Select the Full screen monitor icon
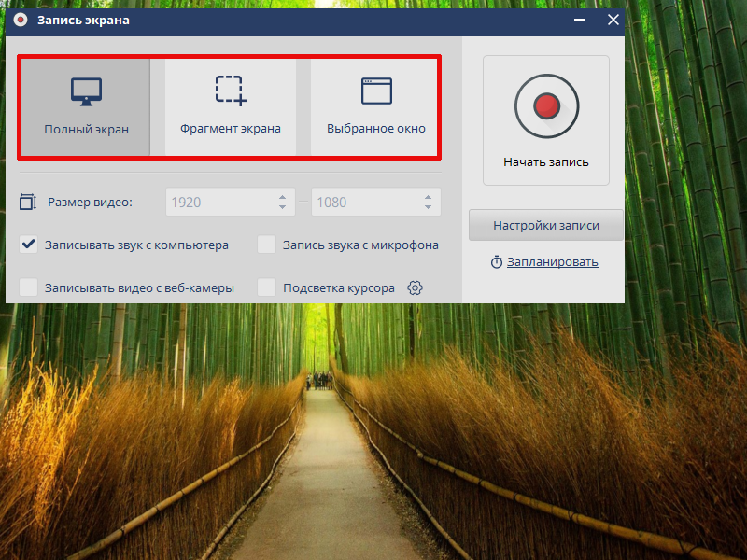This screenshot has height=560, width=747. [86, 91]
